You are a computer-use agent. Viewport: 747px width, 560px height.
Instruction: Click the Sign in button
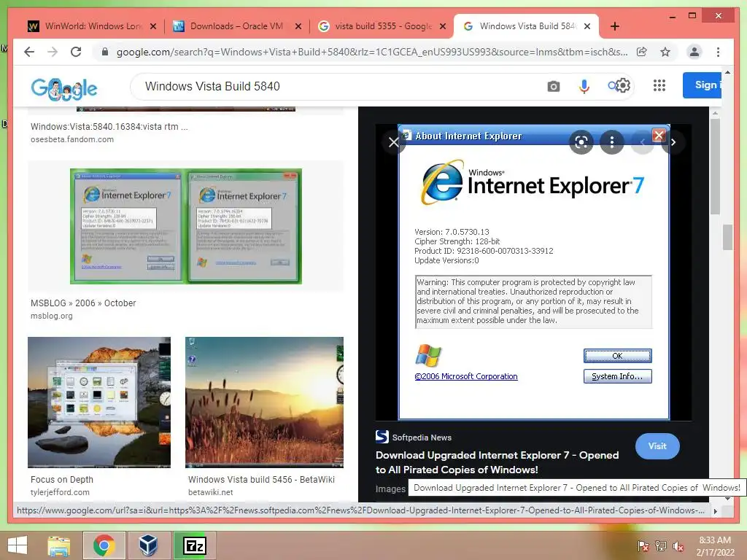click(x=703, y=85)
